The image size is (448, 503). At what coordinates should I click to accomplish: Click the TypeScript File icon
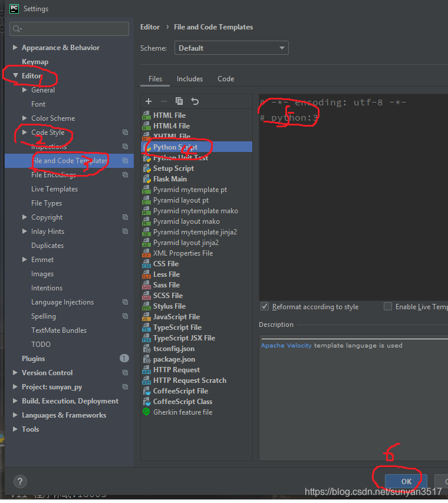pos(146,327)
